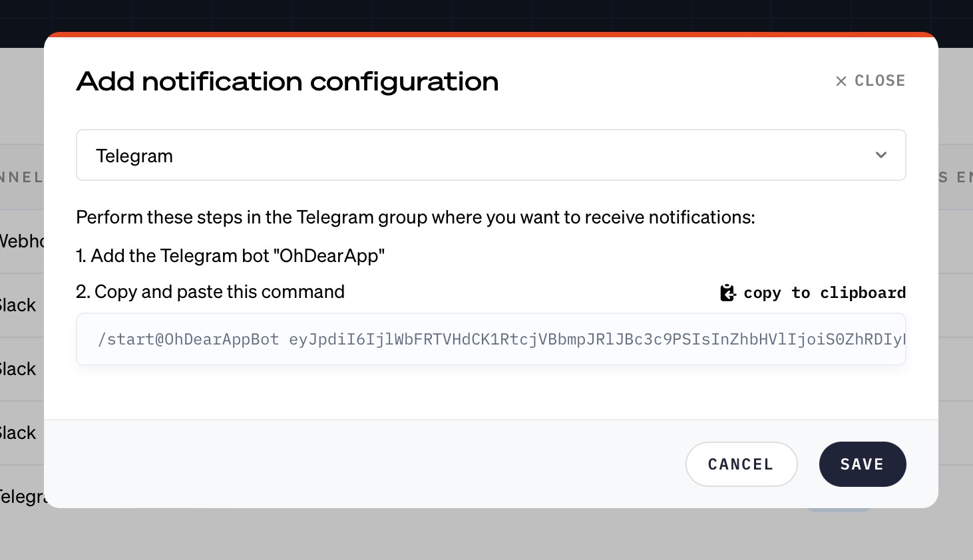This screenshot has height=560, width=973.
Task: Click the channel column header in background table
Action: coord(21,178)
